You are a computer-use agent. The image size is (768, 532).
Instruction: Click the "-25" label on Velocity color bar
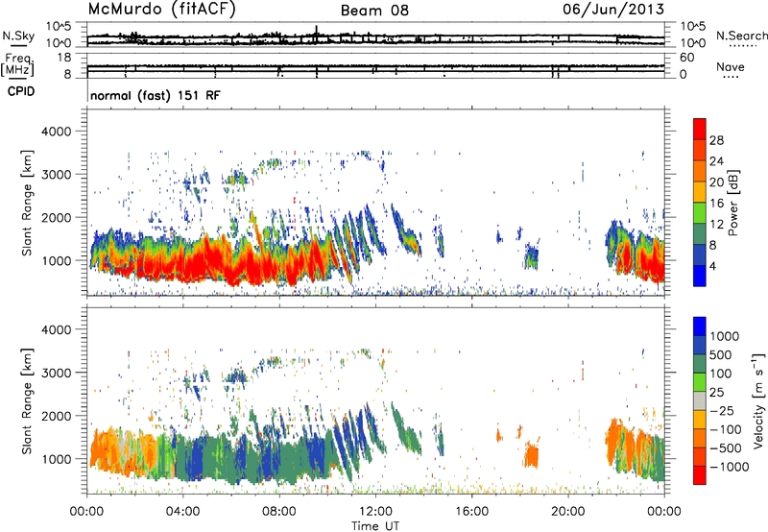click(x=722, y=411)
